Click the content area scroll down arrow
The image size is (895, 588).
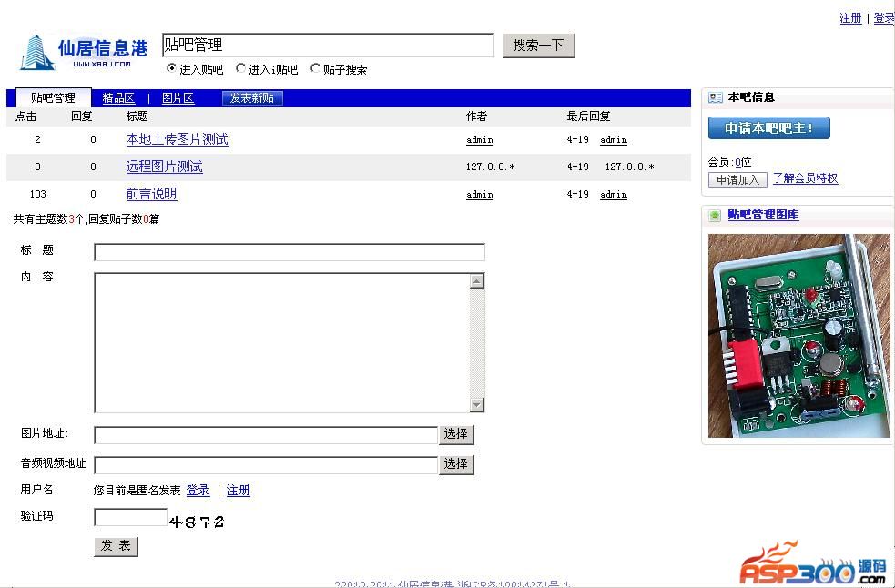pyautogui.click(x=477, y=405)
